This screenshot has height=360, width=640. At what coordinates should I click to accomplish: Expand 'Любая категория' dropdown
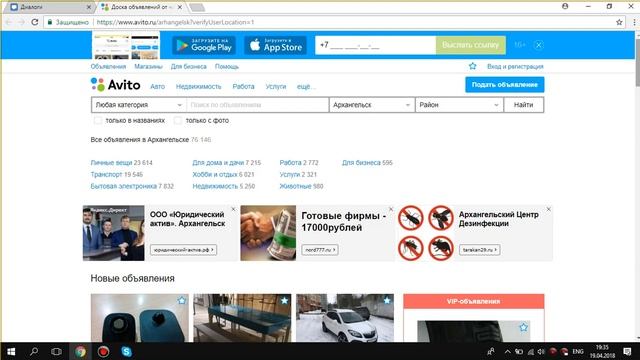[x=139, y=105]
